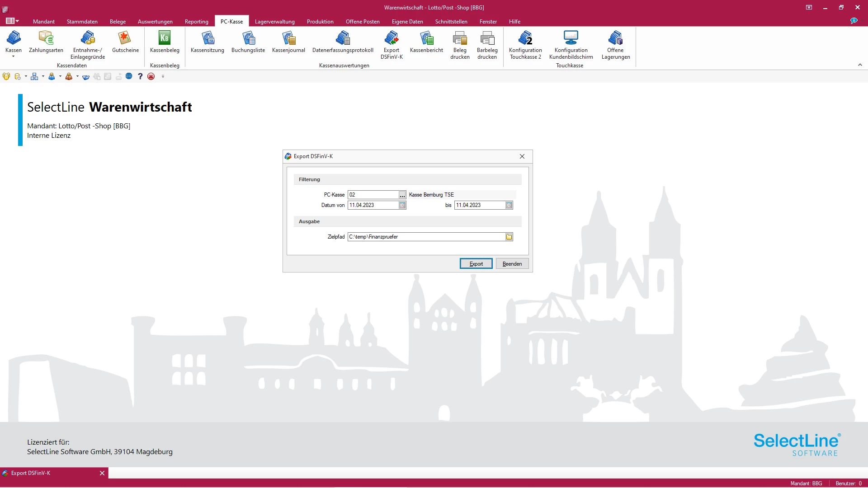
Task: Click the Datum von date field
Action: [x=373, y=205]
